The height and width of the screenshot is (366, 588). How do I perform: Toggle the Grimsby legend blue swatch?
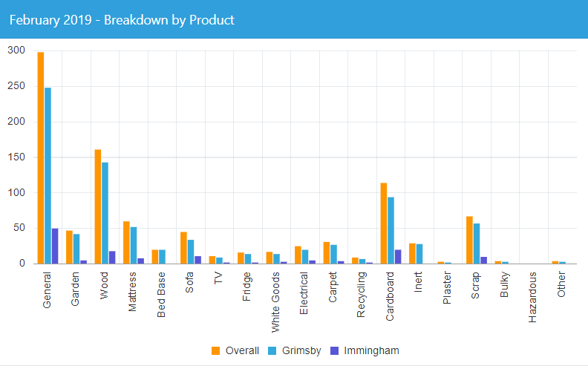pyautogui.click(x=272, y=350)
